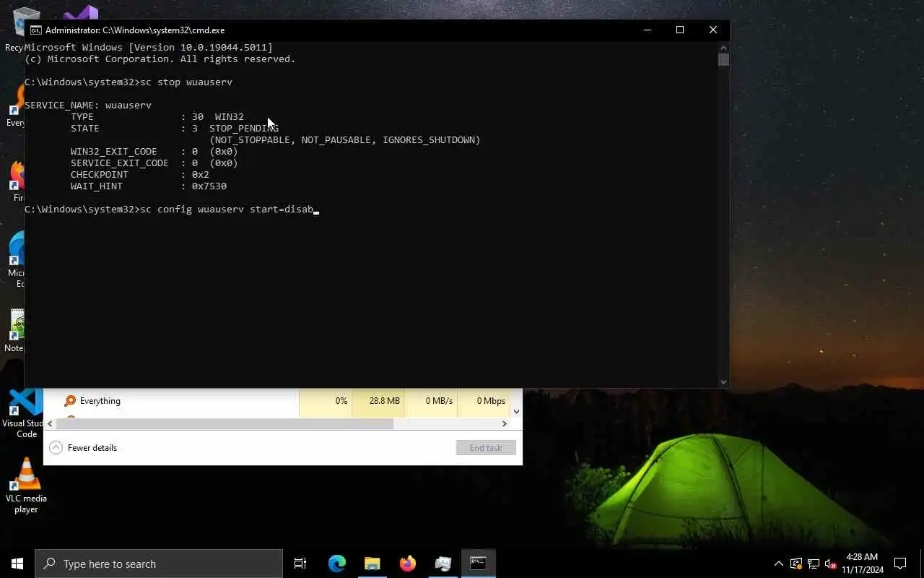Screen dimensions: 924x578
Task: Click the 'sc stop wuauserv' command line
Action: click(x=128, y=82)
